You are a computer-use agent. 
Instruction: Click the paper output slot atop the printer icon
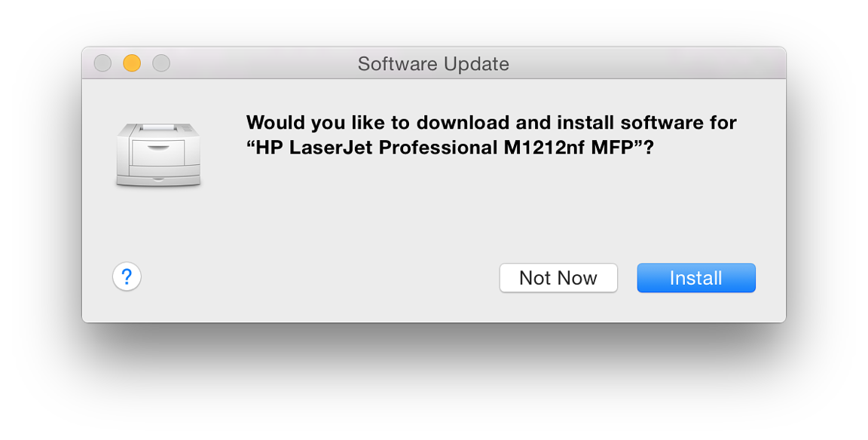point(158,127)
